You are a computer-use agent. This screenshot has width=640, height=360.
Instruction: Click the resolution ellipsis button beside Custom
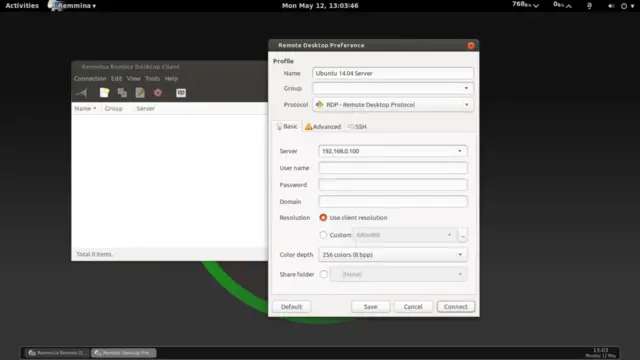pyautogui.click(x=462, y=235)
